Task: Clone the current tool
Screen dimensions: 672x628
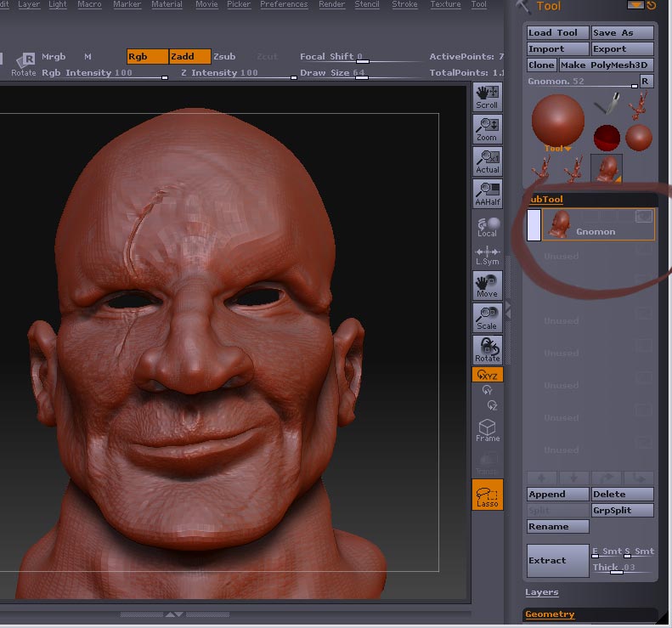Action: tap(541, 65)
